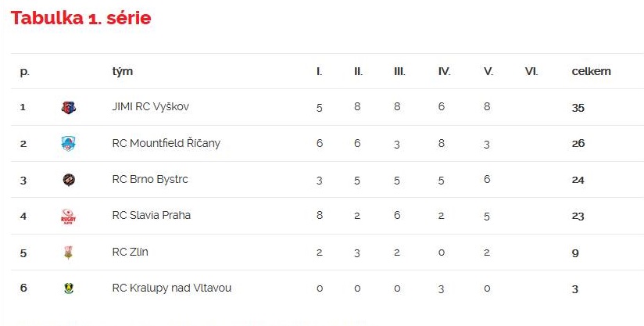Click the 'p.' position column header
This screenshot has width=644, height=326.
pos(24,72)
